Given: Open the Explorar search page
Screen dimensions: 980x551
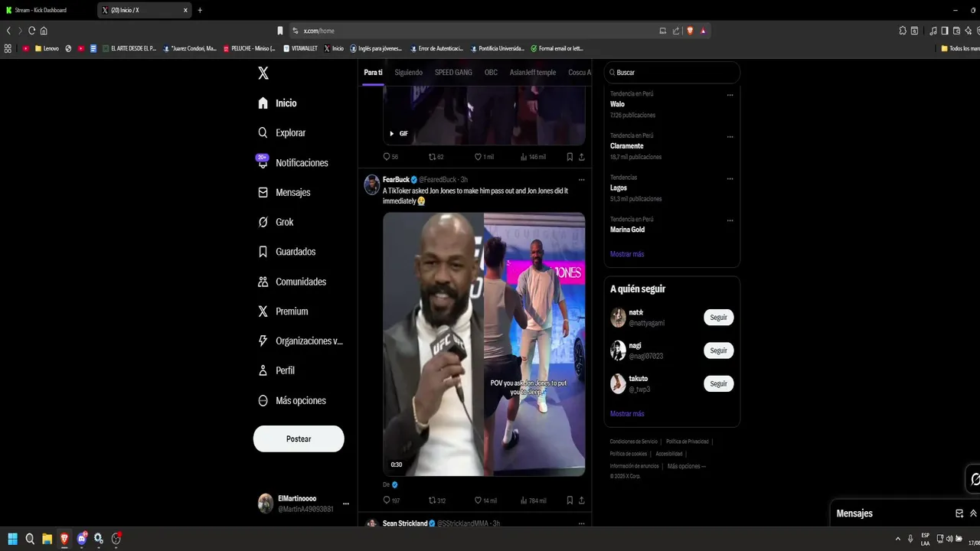Looking at the screenshot, I should (x=282, y=132).
